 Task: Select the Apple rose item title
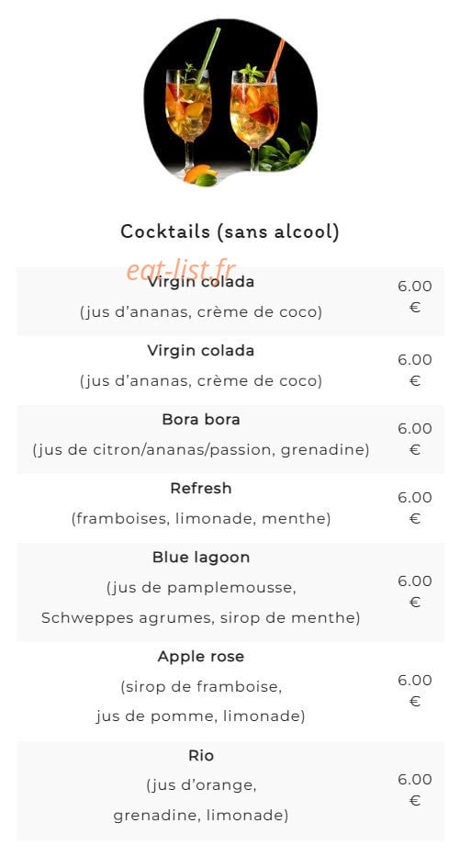(201, 657)
